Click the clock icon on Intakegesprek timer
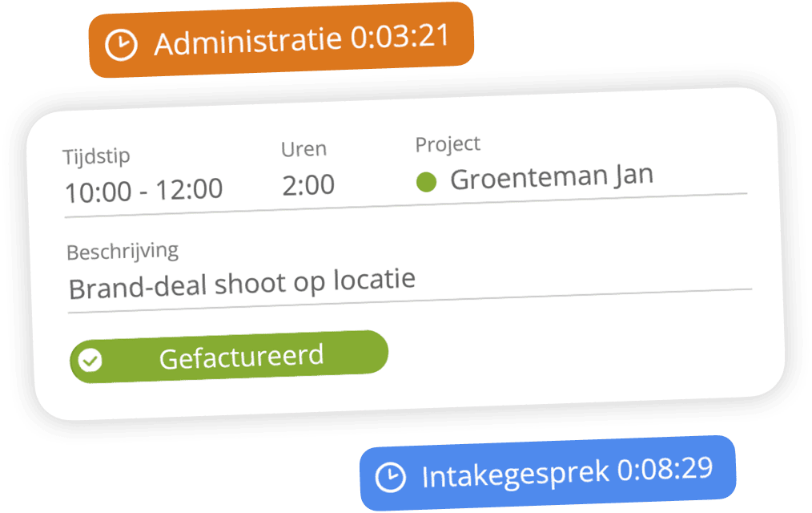812x513 pixels. pos(391,477)
